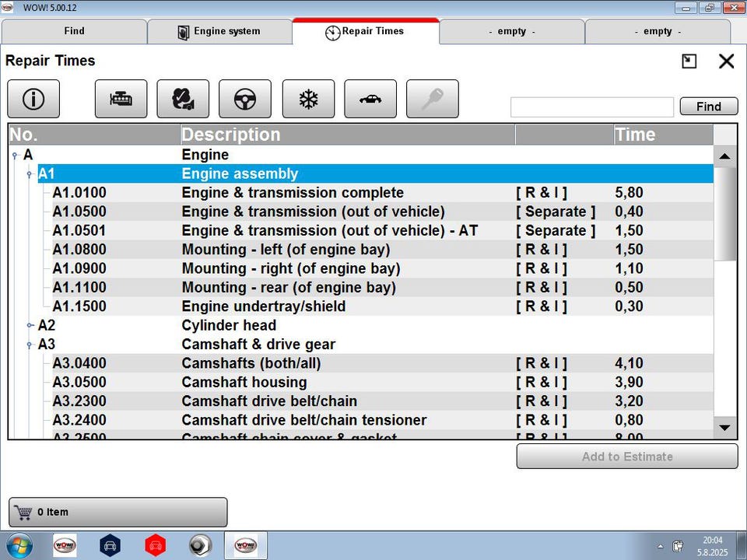
Task: Collapse the A Engine tree node
Action: (15, 156)
